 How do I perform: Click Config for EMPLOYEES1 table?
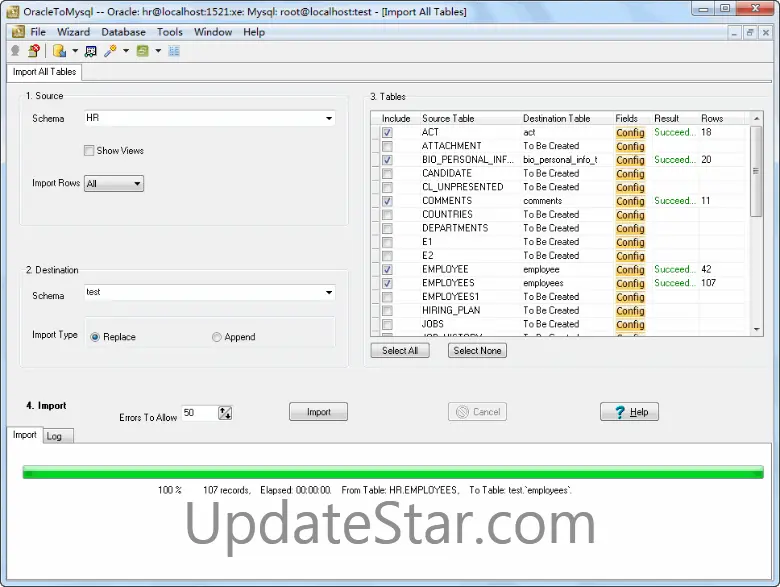pos(630,296)
